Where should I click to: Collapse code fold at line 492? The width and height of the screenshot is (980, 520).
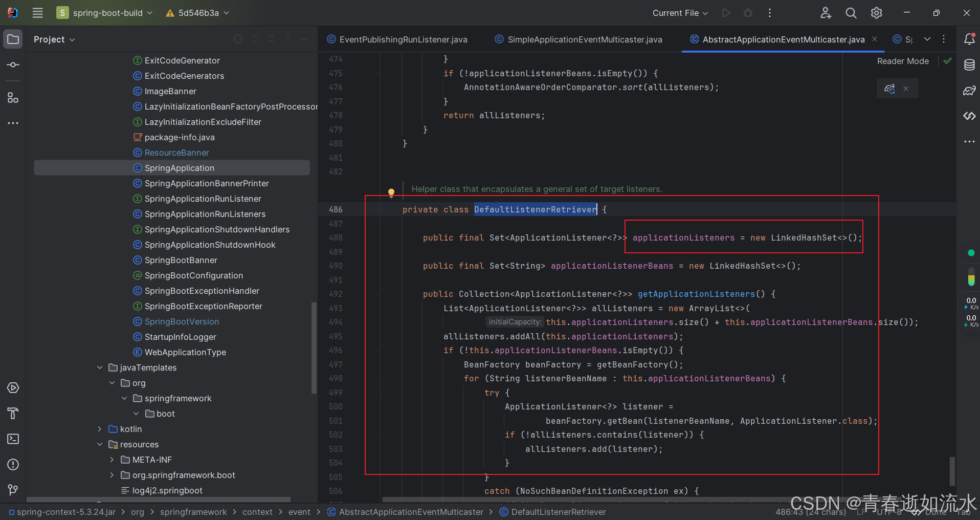[376, 294]
